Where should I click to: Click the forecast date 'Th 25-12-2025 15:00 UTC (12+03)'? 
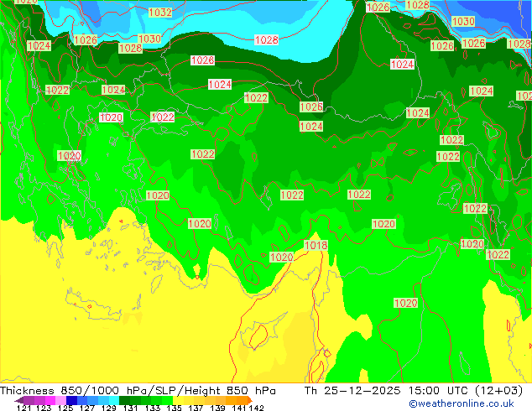click(414, 391)
